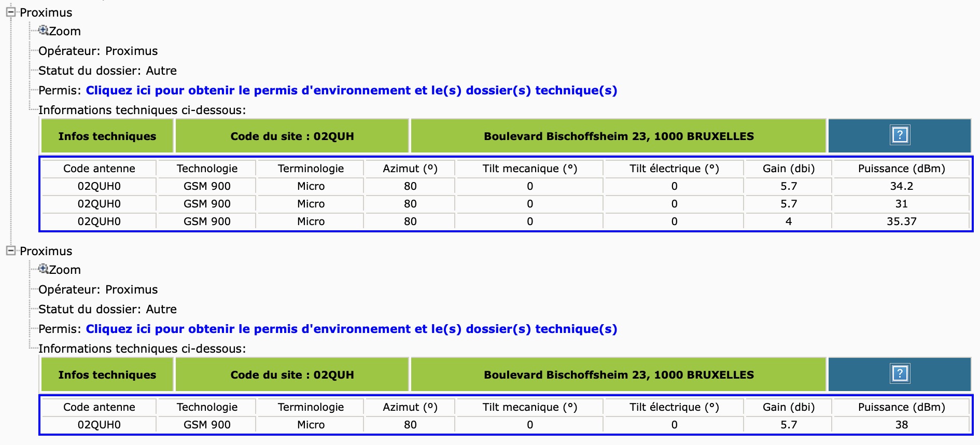Click the Puissance value 38
The height and width of the screenshot is (445, 980).
pyautogui.click(x=901, y=424)
